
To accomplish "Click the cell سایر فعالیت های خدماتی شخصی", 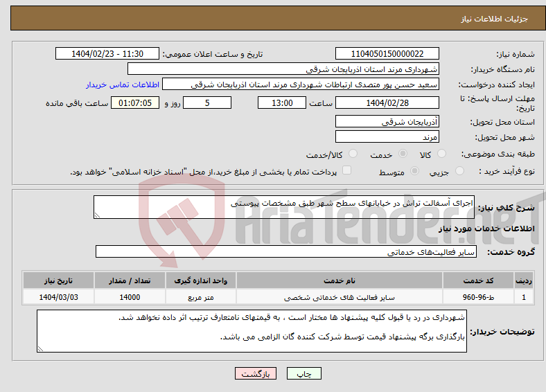I will coord(339,297).
